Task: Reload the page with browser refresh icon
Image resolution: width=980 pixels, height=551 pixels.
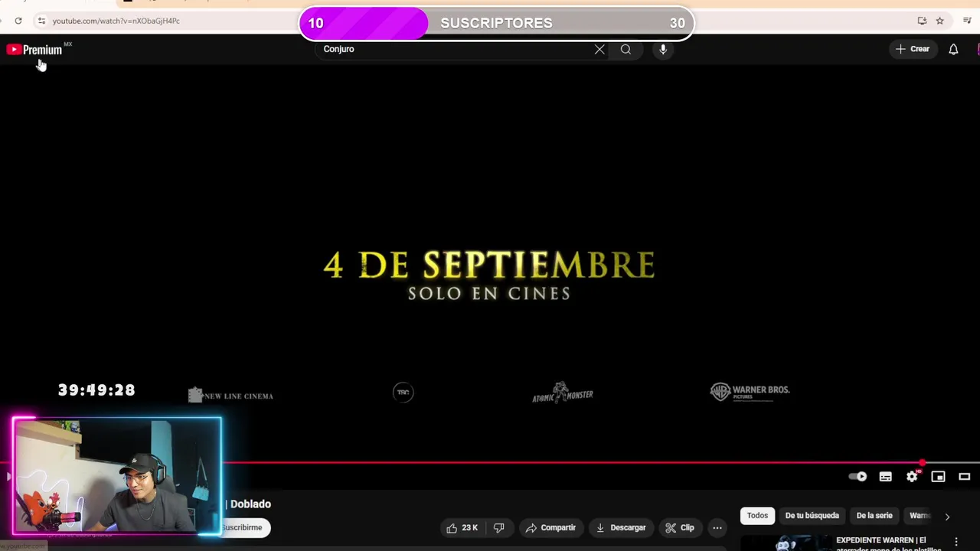Action: coord(18,21)
